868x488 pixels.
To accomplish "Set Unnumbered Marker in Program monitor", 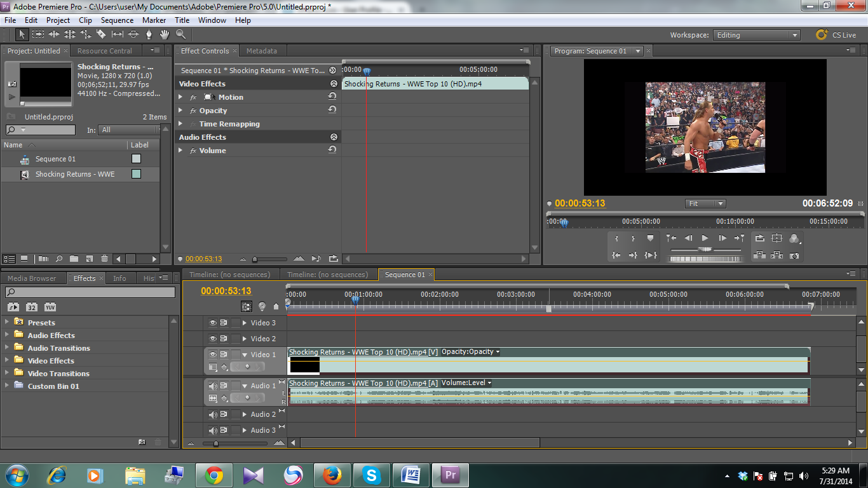I will point(650,238).
